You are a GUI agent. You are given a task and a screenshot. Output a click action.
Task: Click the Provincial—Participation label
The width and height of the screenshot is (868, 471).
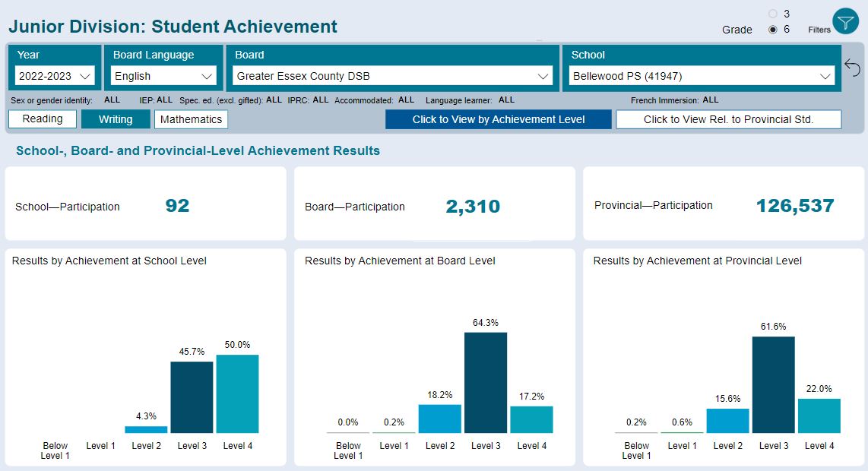pyautogui.click(x=653, y=205)
